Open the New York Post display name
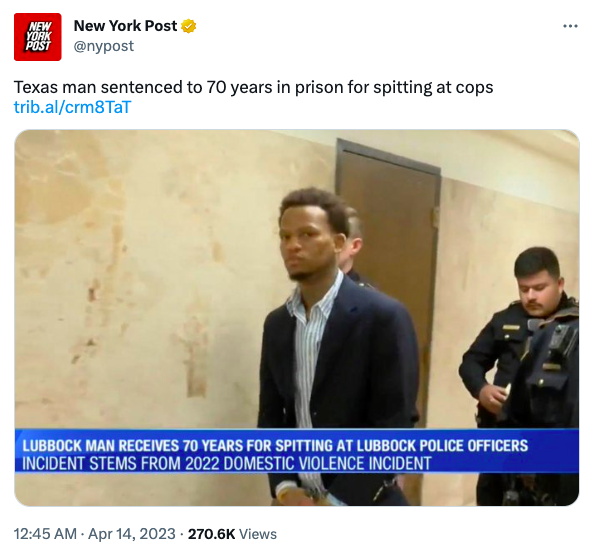596x553 pixels. (125, 26)
